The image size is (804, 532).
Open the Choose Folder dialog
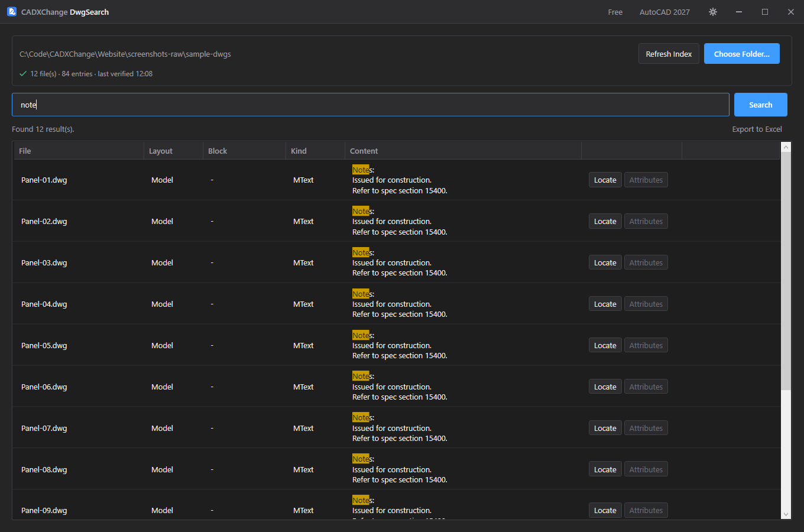[742, 54]
